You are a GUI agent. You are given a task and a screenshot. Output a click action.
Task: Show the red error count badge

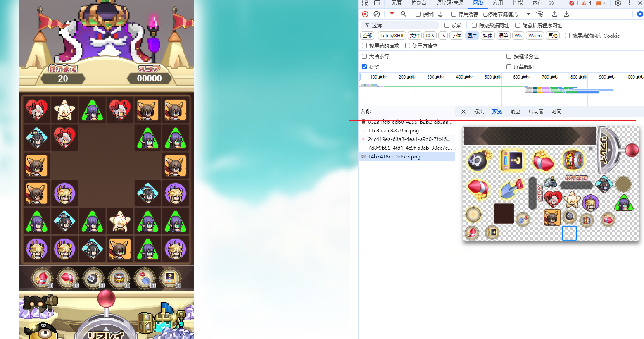coord(574,3)
